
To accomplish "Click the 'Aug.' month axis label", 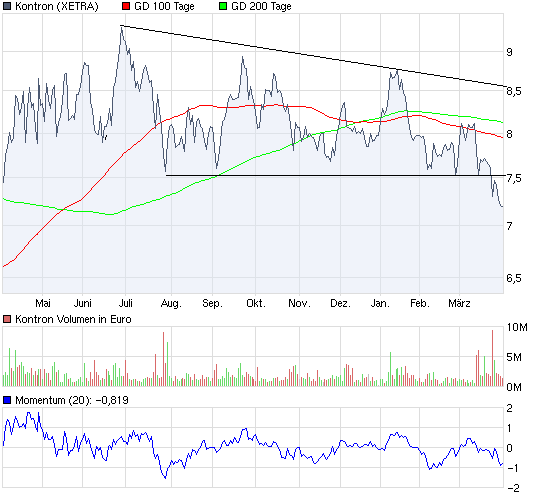I will (x=171, y=303).
